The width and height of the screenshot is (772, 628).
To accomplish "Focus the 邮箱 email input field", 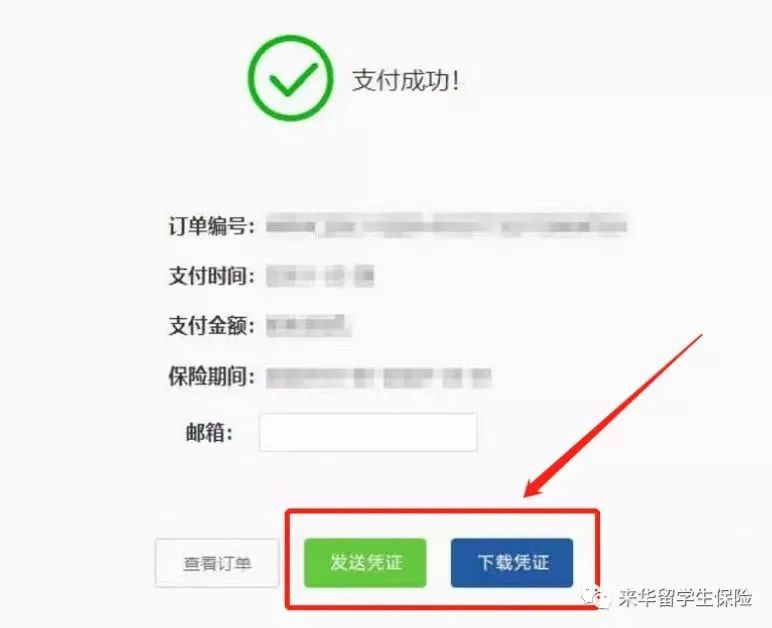I will 368,432.
